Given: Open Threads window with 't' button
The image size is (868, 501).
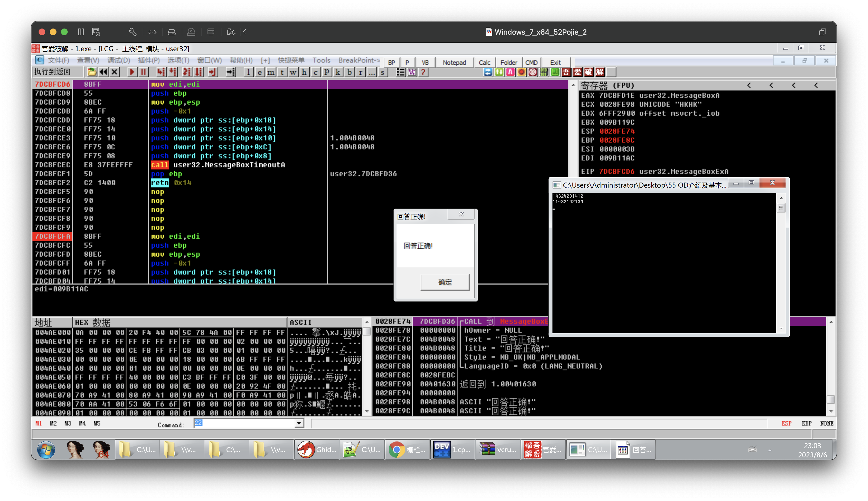Looking at the screenshot, I should (x=282, y=72).
